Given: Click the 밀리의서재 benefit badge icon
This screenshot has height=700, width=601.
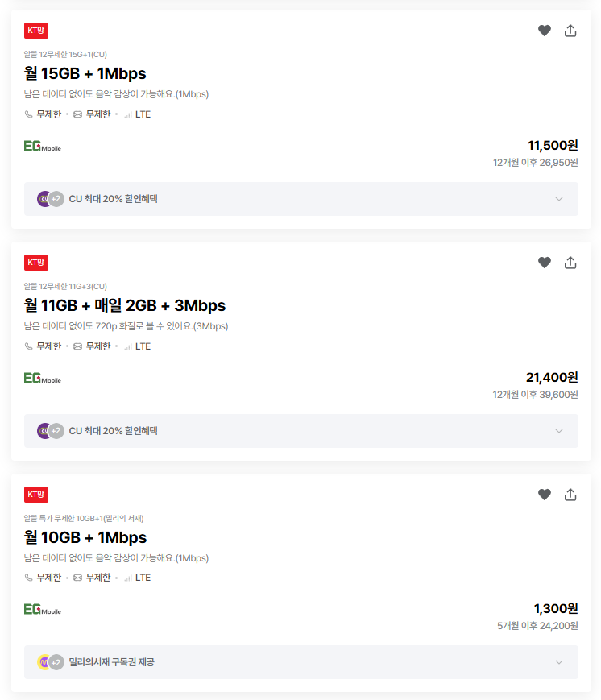Looking at the screenshot, I should [x=44, y=662].
